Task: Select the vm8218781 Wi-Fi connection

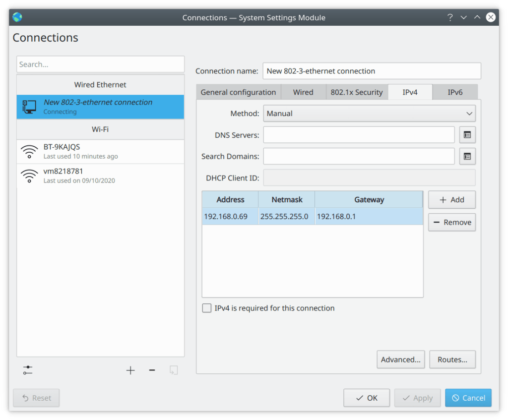Action: [x=100, y=176]
